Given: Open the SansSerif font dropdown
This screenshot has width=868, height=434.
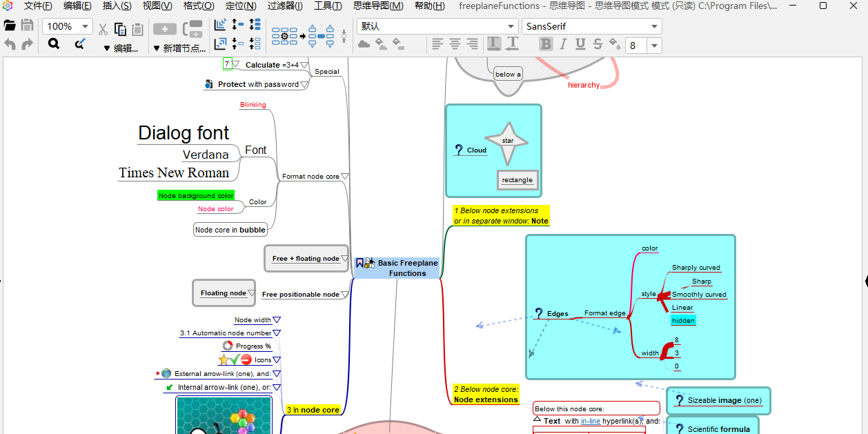Looking at the screenshot, I should (x=653, y=27).
